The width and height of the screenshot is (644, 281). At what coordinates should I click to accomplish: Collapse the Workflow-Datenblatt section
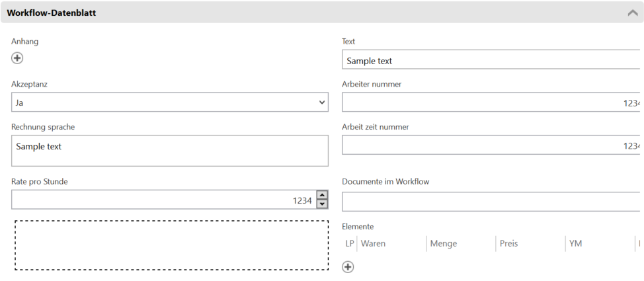click(632, 13)
